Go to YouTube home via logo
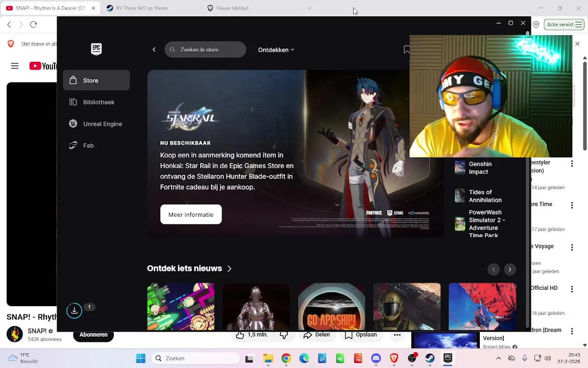Screen dimensions: 588x368 coord(43,66)
